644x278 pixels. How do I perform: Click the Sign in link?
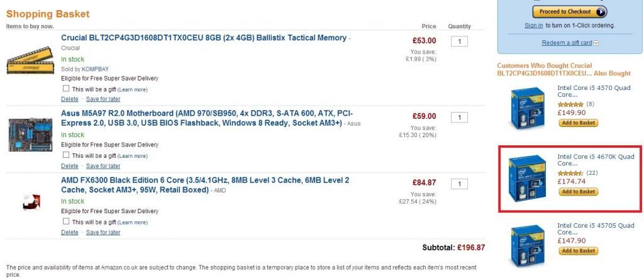pyautogui.click(x=533, y=25)
